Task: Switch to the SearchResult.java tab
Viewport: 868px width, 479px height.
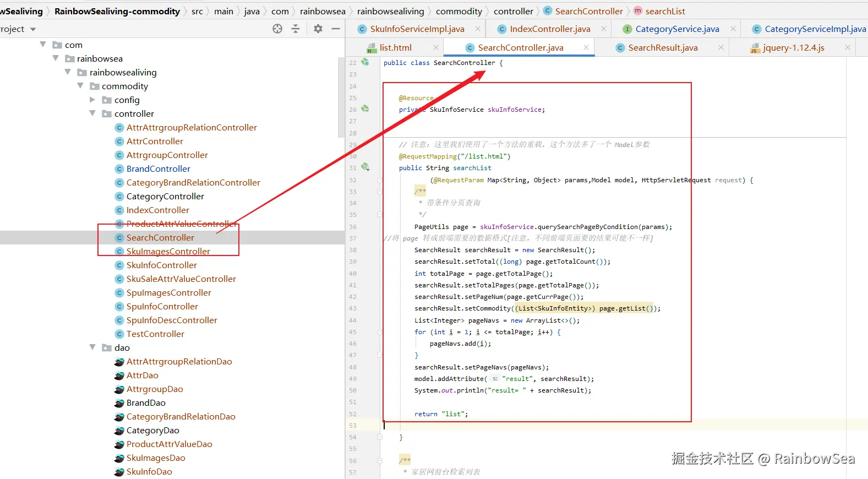Action: 663,48
